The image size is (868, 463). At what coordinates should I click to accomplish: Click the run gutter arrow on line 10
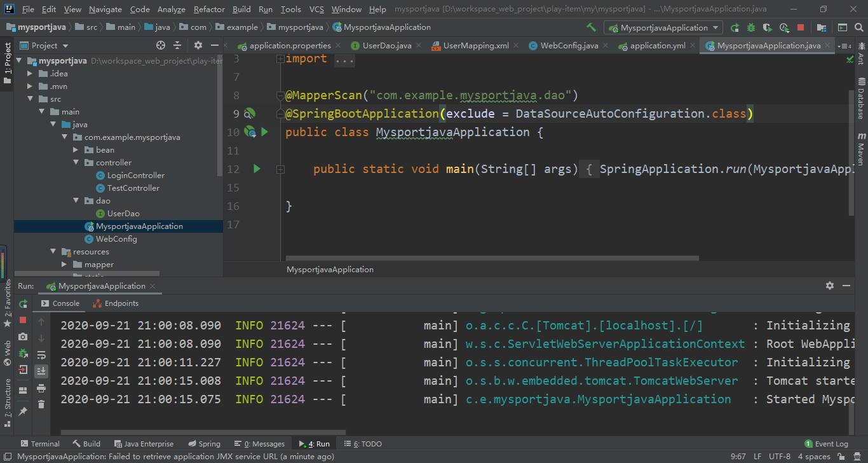click(x=264, y=132)
